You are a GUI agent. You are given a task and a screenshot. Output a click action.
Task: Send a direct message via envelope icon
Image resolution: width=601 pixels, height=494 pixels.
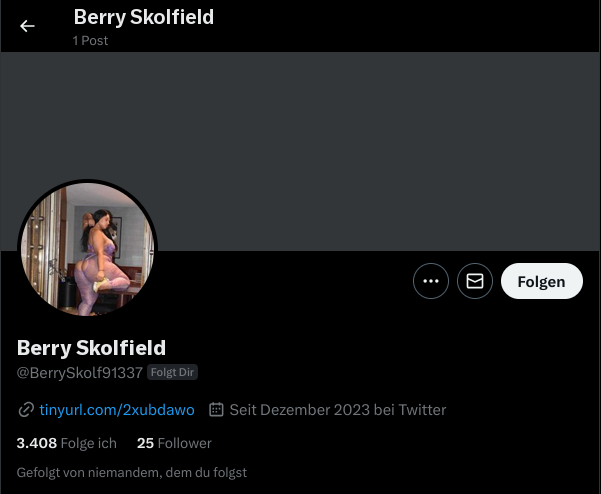tap(475, 281)
